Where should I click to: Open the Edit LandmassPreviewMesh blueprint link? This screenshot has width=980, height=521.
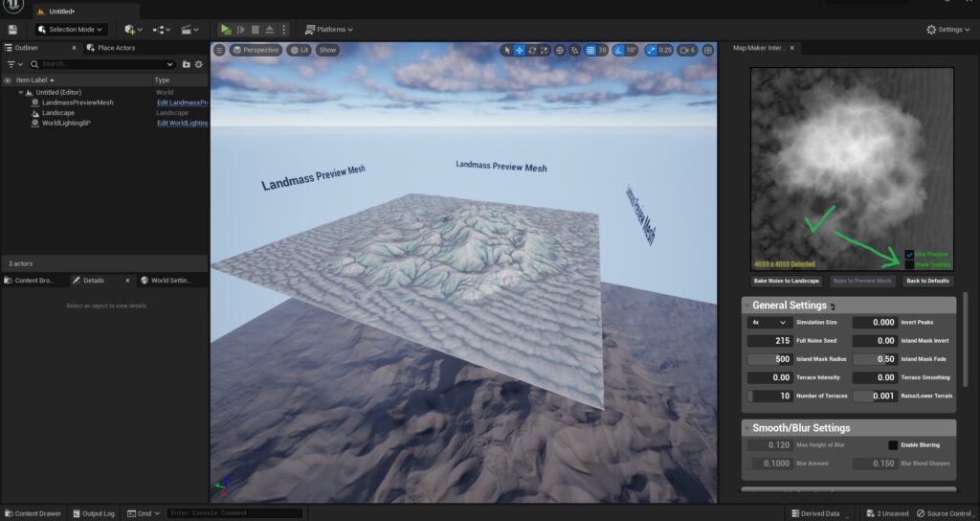click(182, 102)
